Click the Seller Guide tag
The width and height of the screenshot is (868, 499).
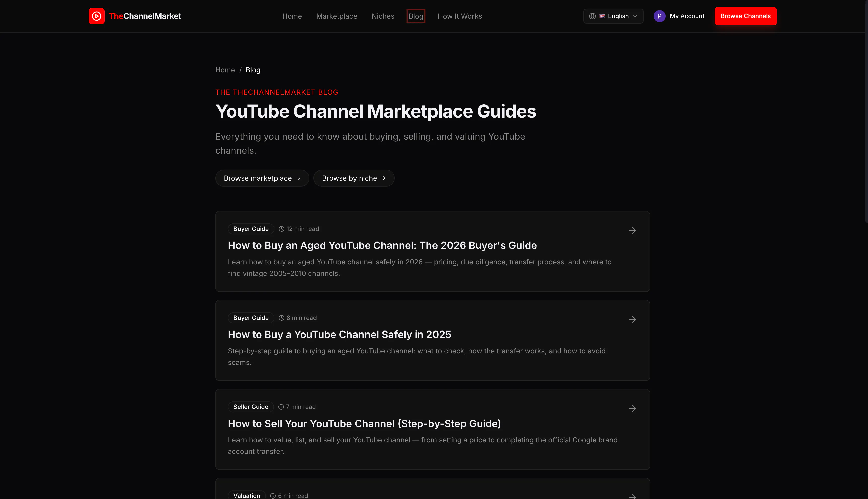tap(251, 407)
